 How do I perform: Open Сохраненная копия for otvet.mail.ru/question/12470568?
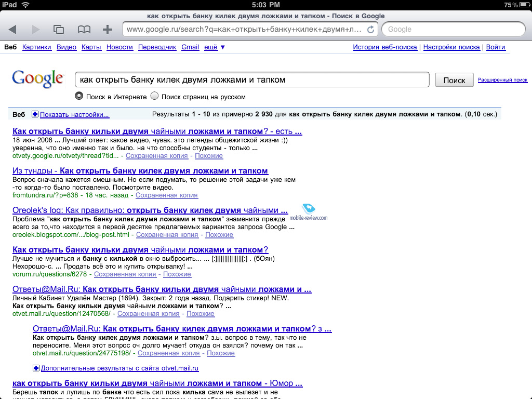[x=148, y=313]
